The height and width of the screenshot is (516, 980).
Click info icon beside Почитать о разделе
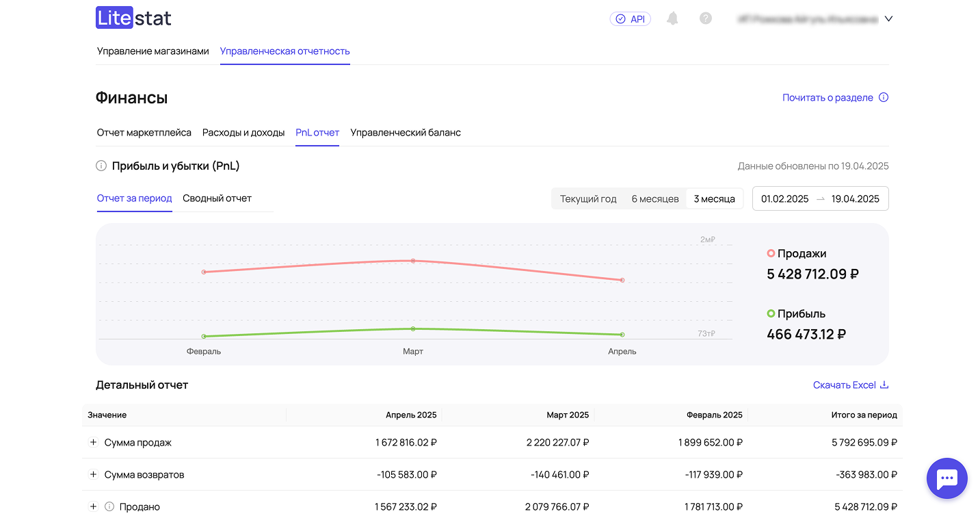(x=884, y=97)
